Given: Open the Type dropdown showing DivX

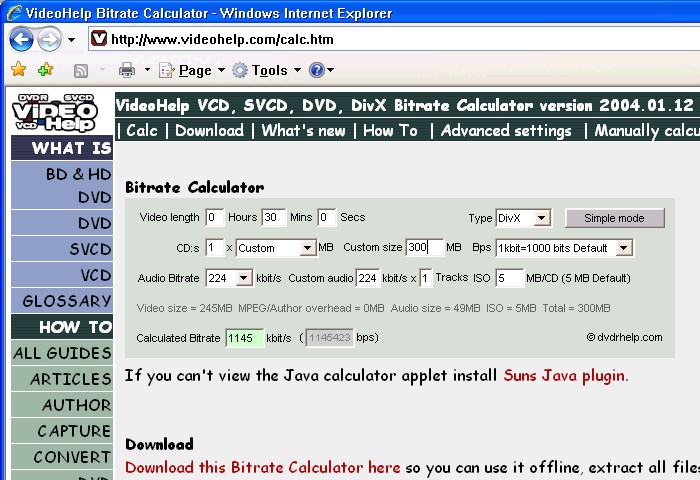Looking at the screenshot, I should (523, 218).
